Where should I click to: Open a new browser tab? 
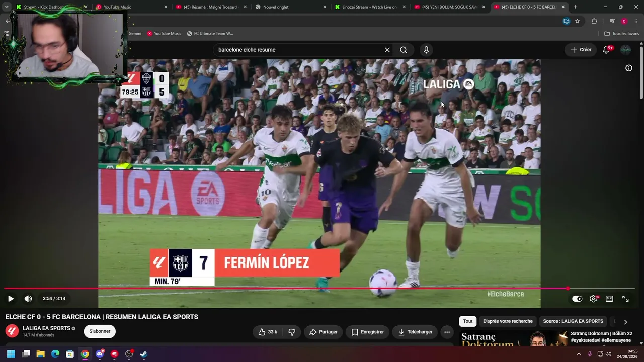575,7
